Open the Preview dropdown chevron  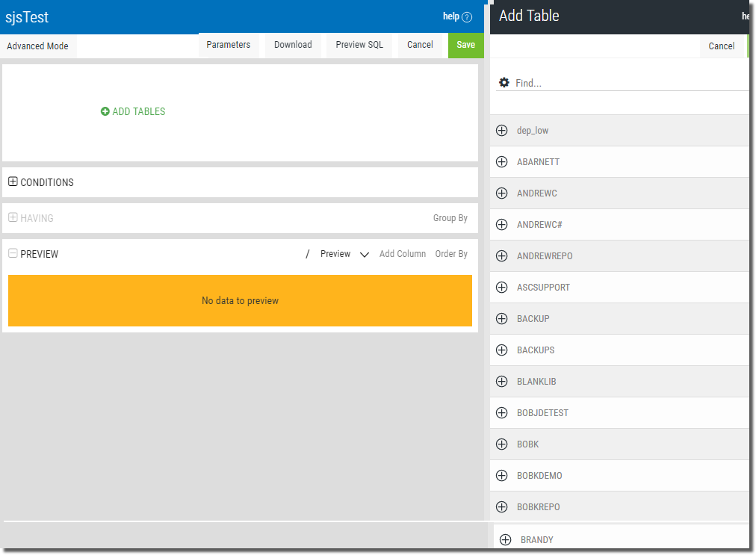tap(365, 255)
